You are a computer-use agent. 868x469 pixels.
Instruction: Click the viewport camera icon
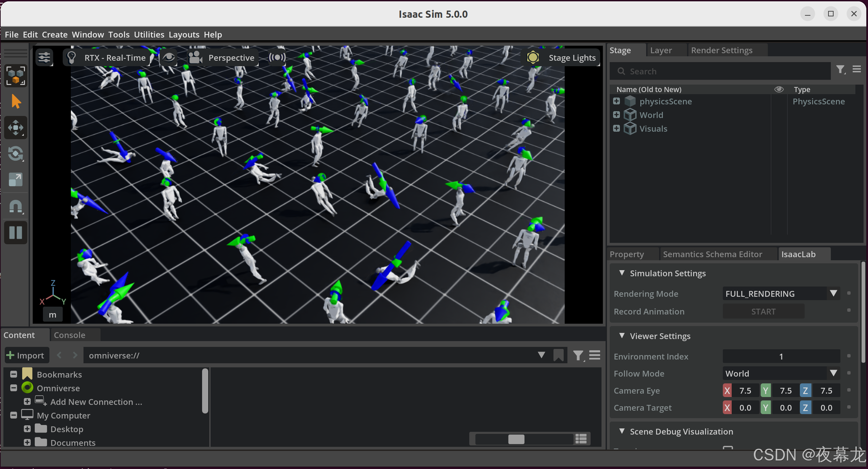[196, 58]
